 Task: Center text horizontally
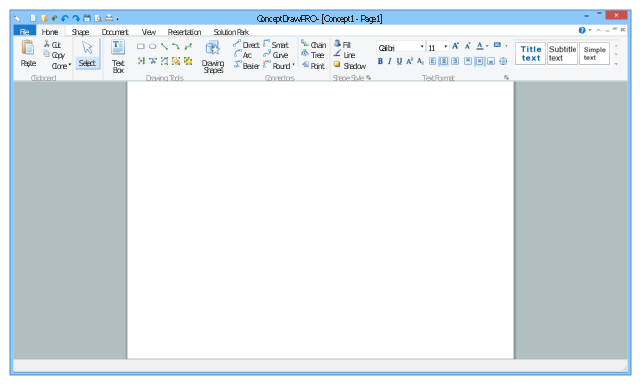point(444,61)
